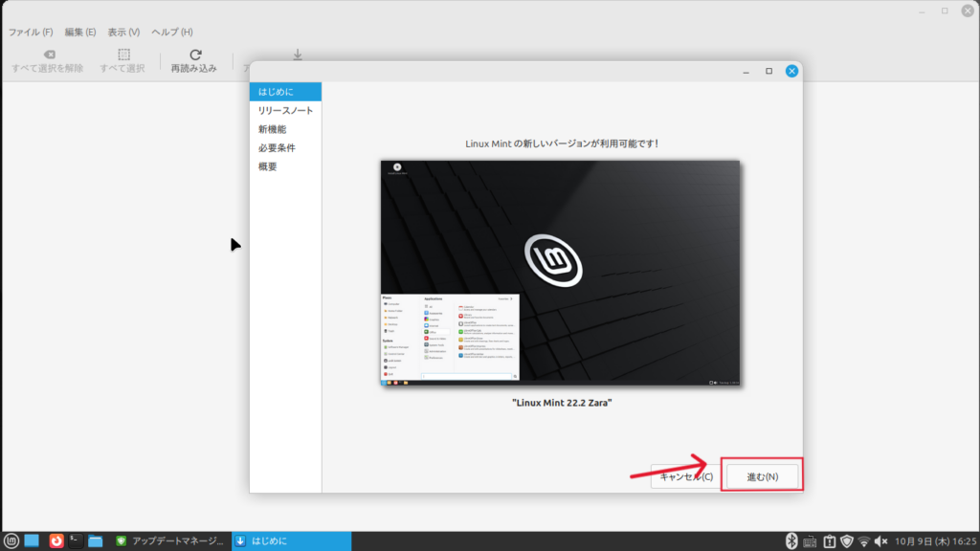This screenshot has height=551, width=980.
Task: Click the 再読み込み refresh toolbar icon
Action: [195, 55]
